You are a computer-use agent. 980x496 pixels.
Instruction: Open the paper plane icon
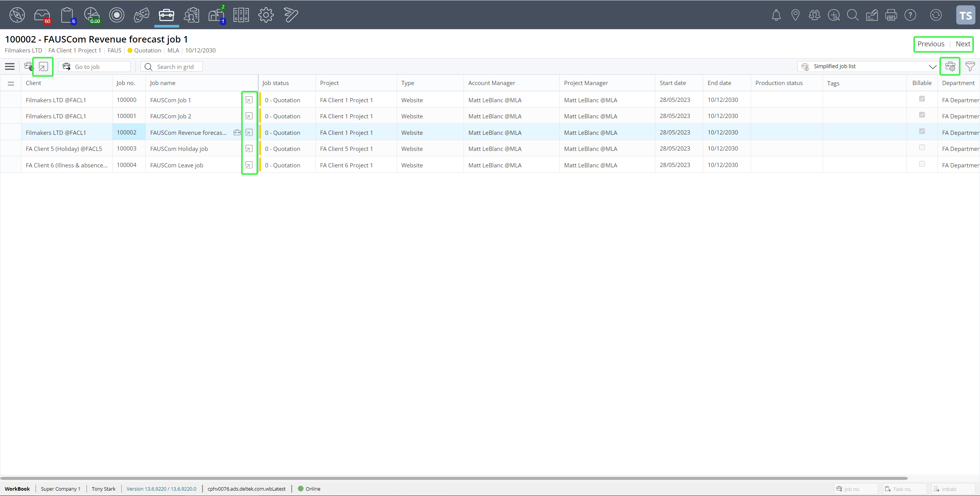pyautogui.click(x=291, y=15)
